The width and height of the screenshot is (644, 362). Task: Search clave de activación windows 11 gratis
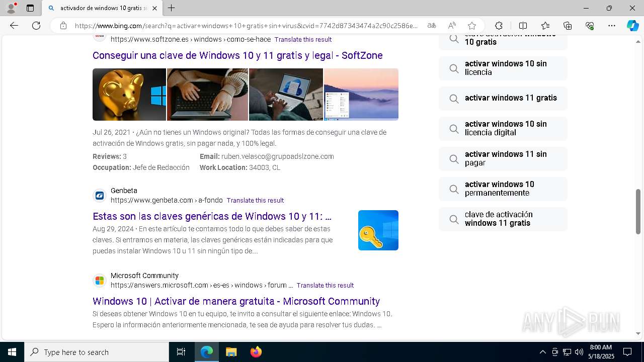click(x=503, y=219)
